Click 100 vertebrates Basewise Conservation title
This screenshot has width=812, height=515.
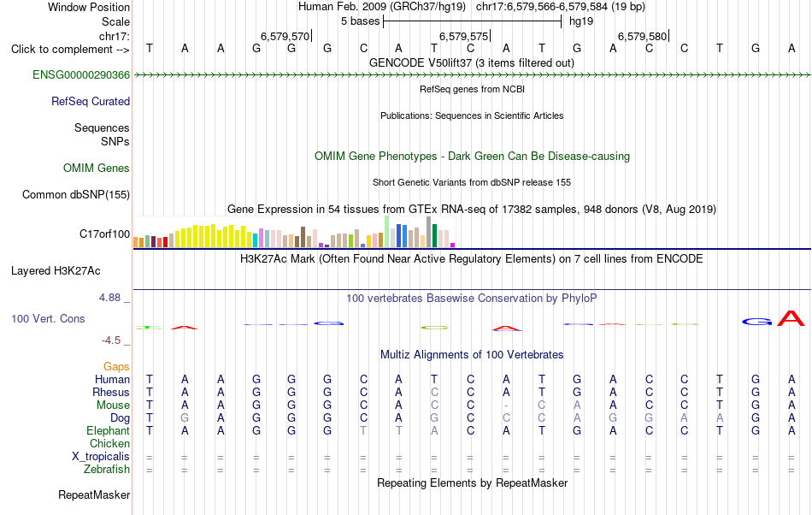[x=472, y=298]
